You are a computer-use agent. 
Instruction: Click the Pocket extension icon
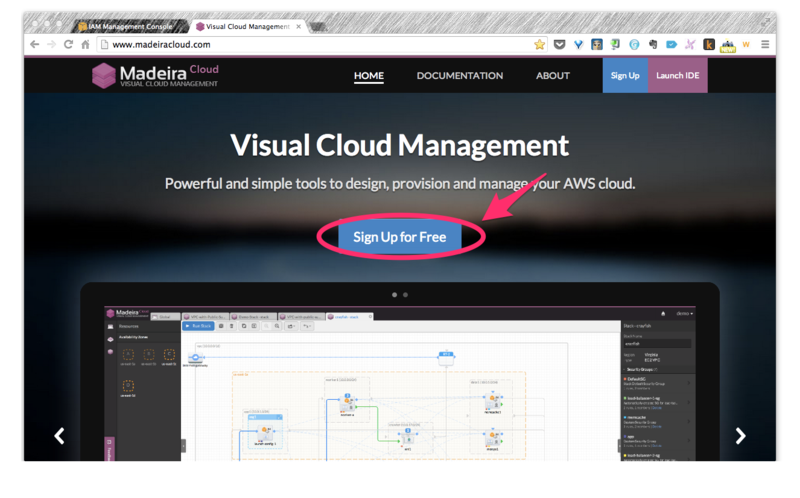(559, 44)
